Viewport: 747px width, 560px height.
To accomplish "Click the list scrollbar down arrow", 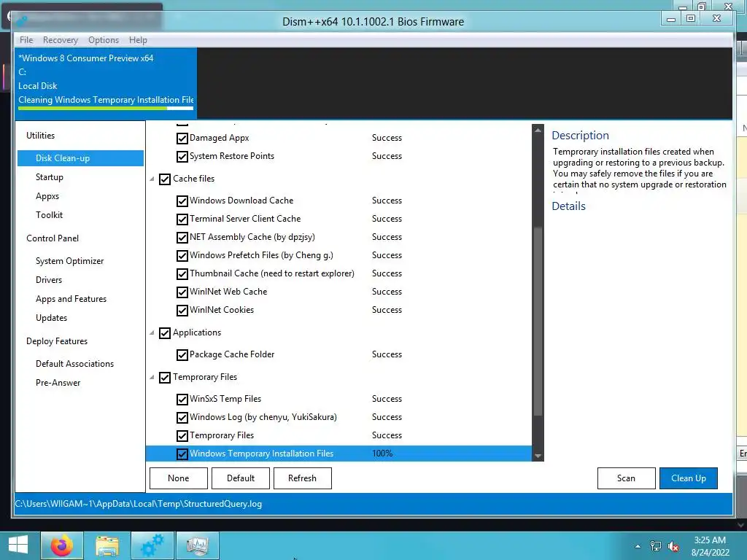I will [x=538, y=456].
